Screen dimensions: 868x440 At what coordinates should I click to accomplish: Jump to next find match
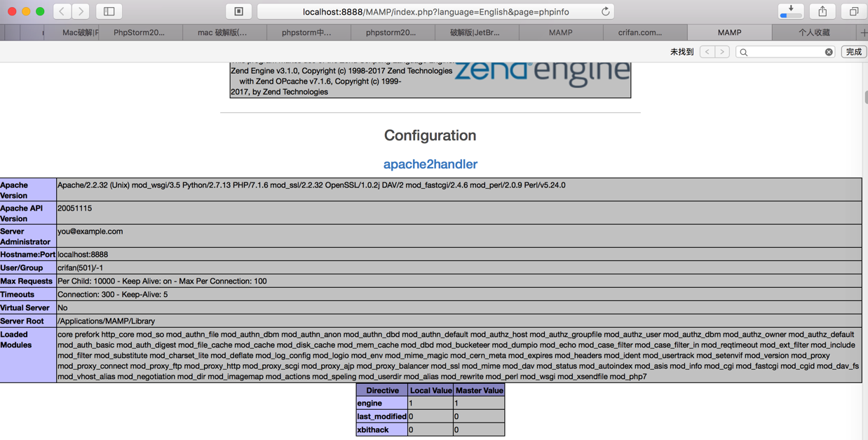coord(722,52)
